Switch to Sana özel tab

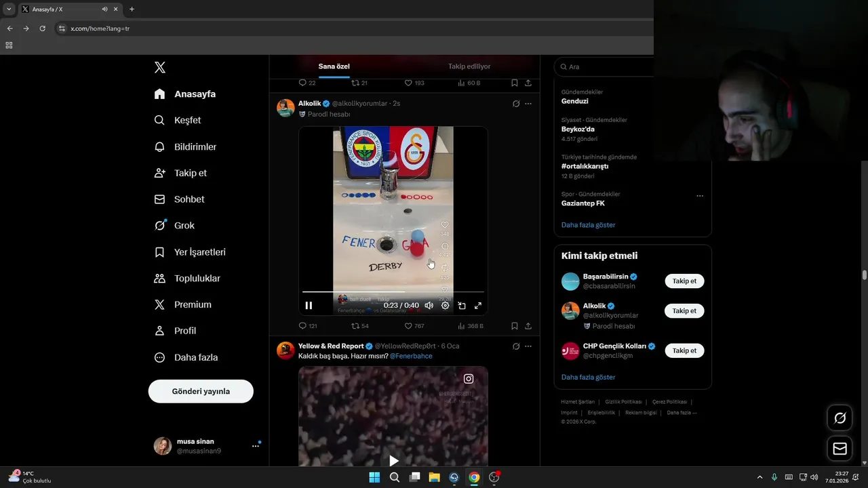[334, 66]
